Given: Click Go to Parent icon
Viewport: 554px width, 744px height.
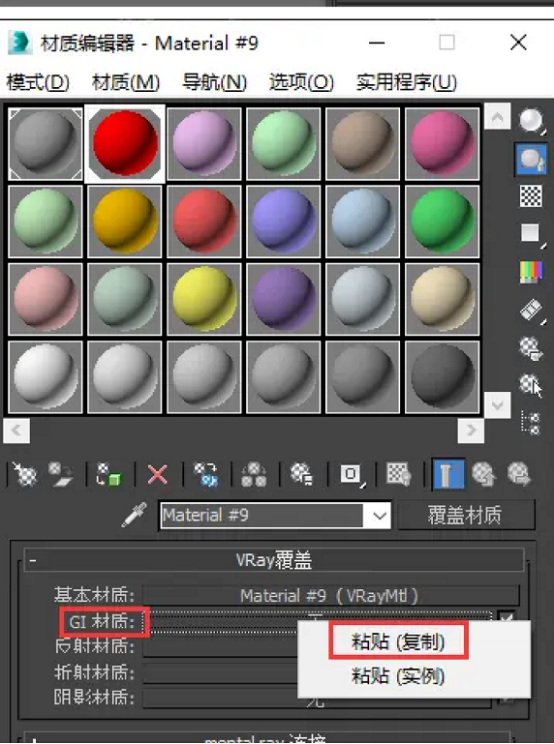Looking at the screenshot, I should tap(484, 474).
